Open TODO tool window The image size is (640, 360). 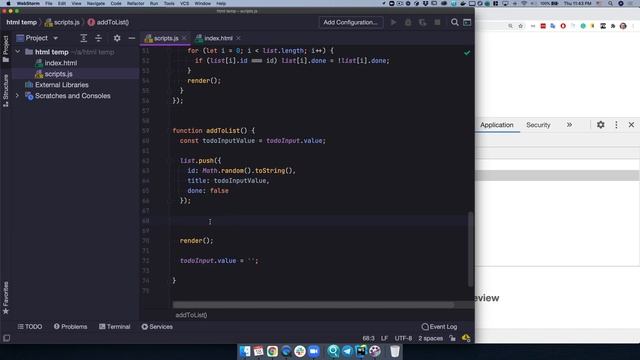pos(30,327)
